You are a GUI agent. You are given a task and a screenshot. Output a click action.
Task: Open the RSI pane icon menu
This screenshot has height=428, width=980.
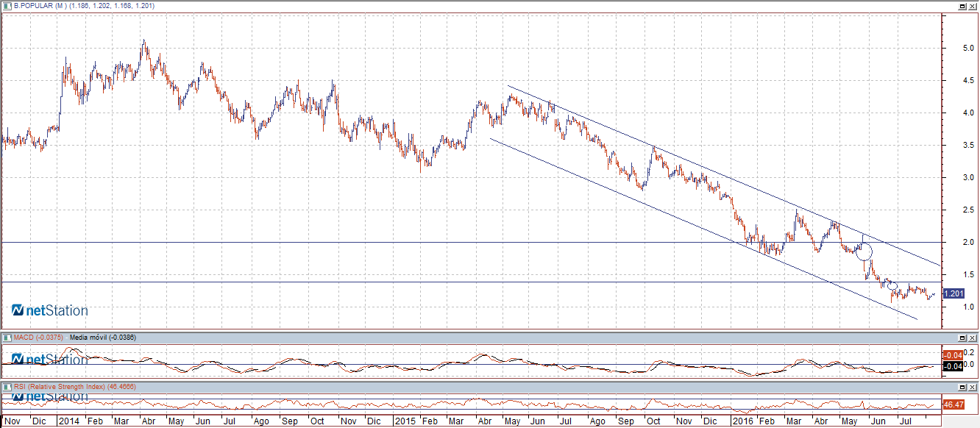point(7,386)
